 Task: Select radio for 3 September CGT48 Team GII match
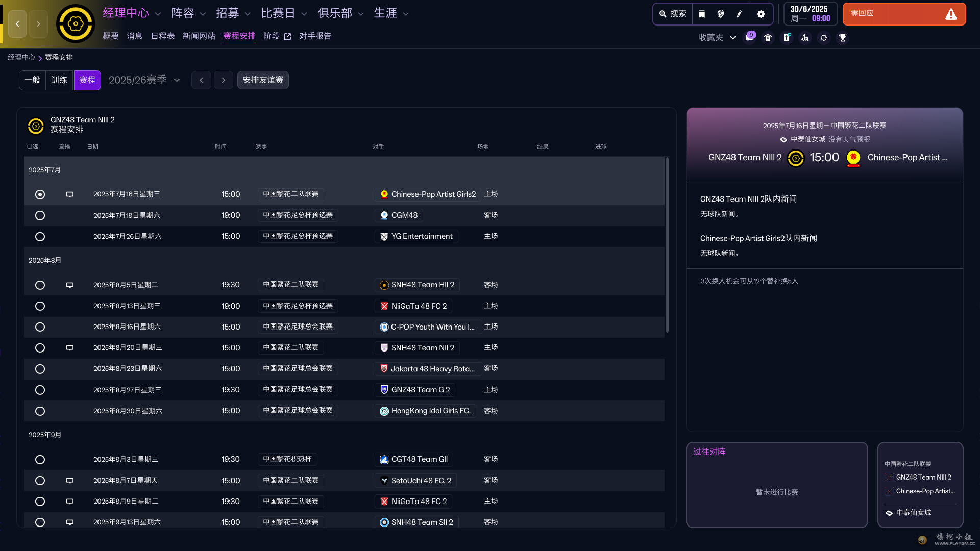pos(40,459)
